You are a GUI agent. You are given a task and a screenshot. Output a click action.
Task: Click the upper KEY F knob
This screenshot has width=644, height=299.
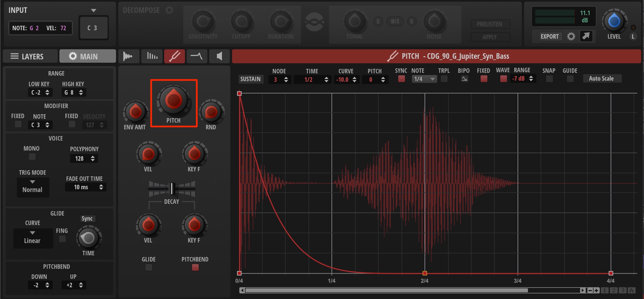pyautogui.click(x=194, y=154)
